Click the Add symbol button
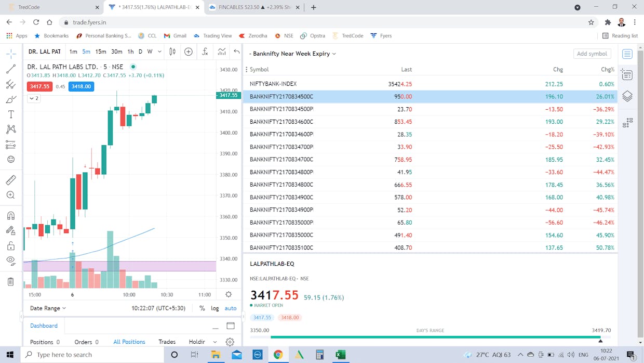Screen dimensions: 644x363 point(592,54)
